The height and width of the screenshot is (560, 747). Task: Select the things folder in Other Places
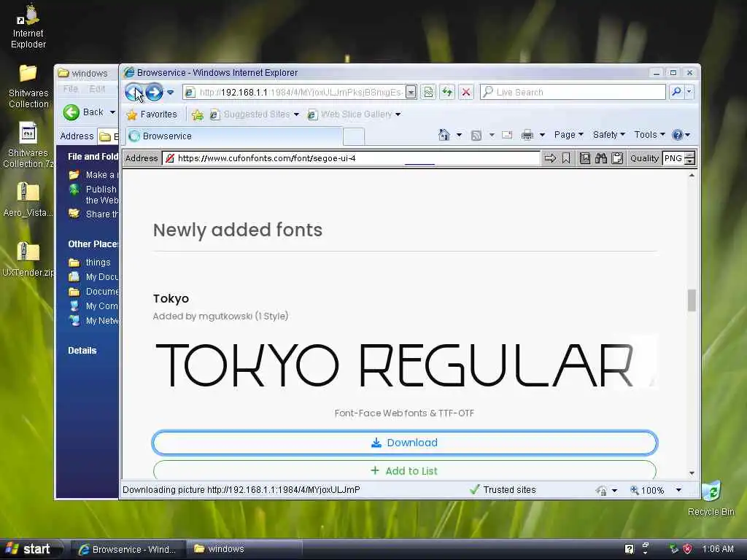tap(98, 262)
